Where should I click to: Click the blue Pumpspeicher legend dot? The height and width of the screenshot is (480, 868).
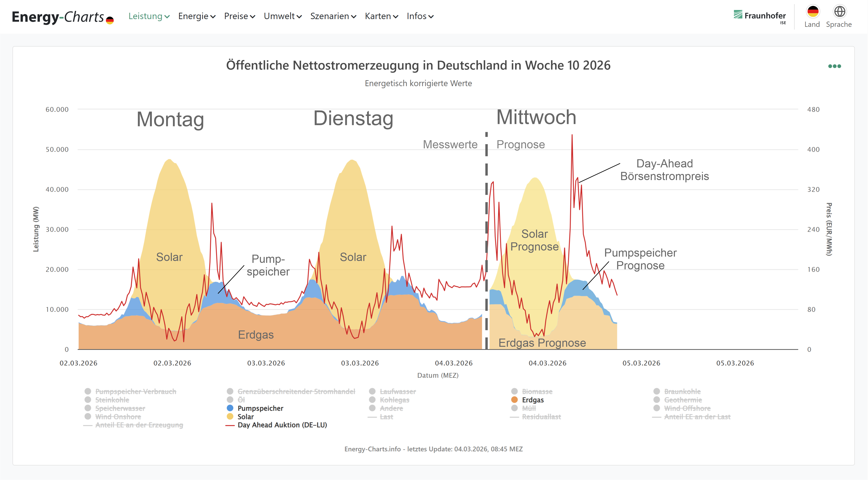230,408
